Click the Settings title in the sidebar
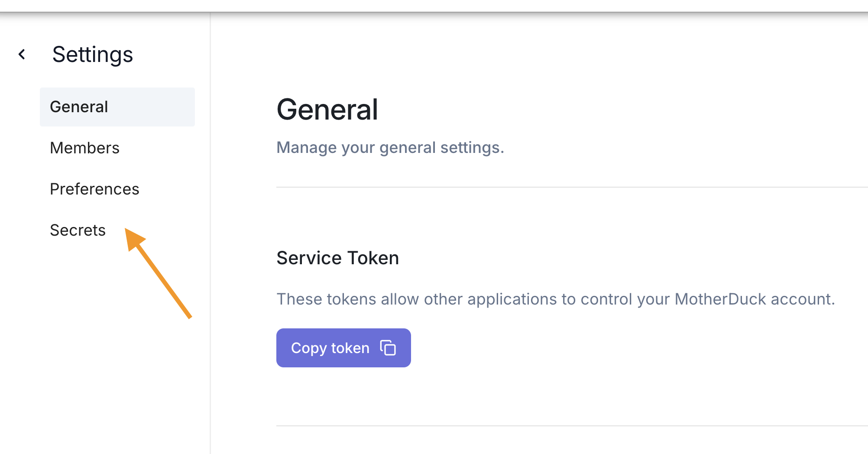 pos(92,55)
